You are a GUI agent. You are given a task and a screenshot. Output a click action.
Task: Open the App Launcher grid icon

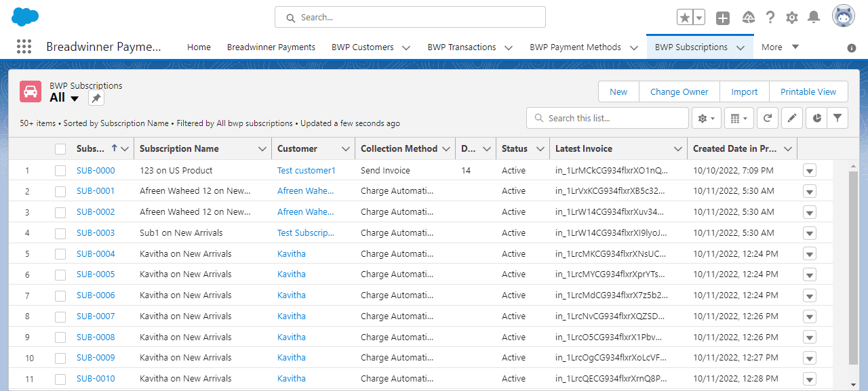[x=24, y=46]
